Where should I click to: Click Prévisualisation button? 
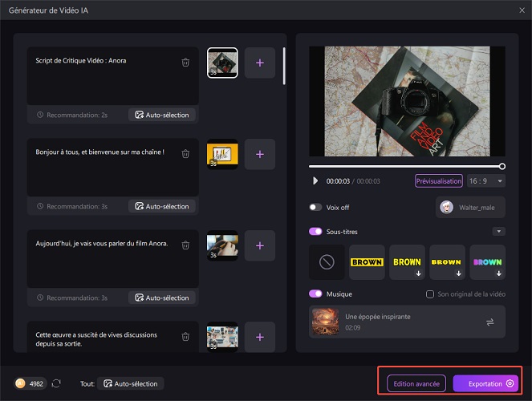[x=438, y=181]
